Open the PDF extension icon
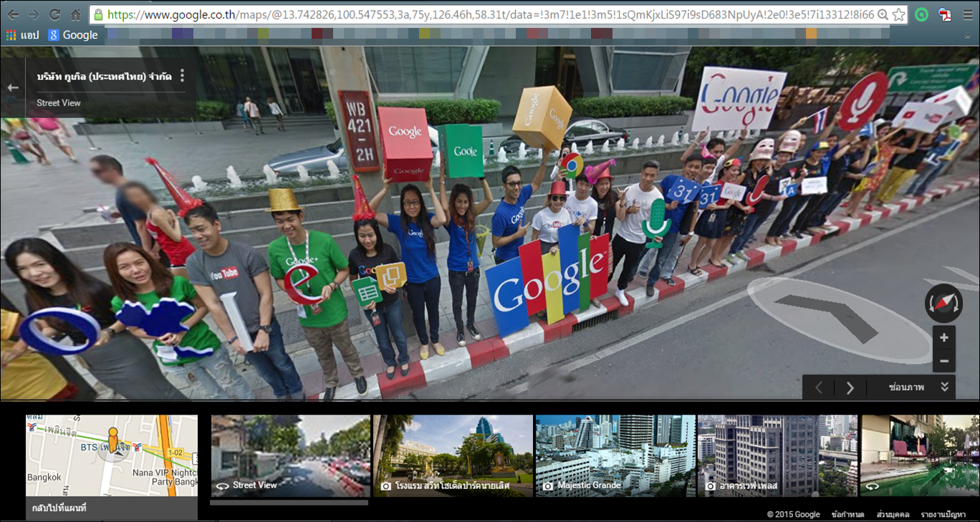The image size is (980, 522). tap(945, 14)
